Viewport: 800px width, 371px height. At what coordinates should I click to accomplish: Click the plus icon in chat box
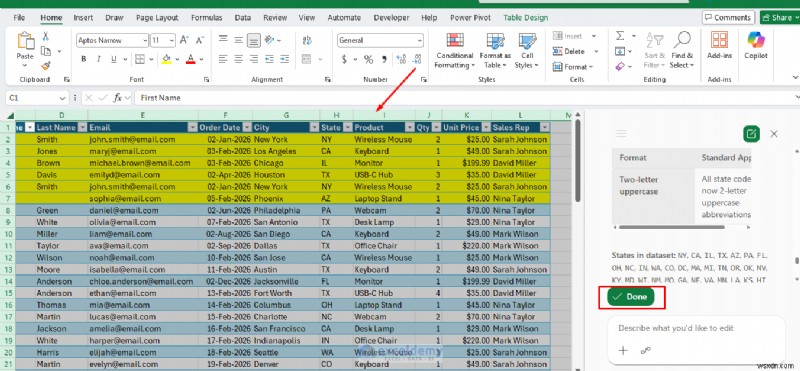pyautogui.click(x=623, y=351)
